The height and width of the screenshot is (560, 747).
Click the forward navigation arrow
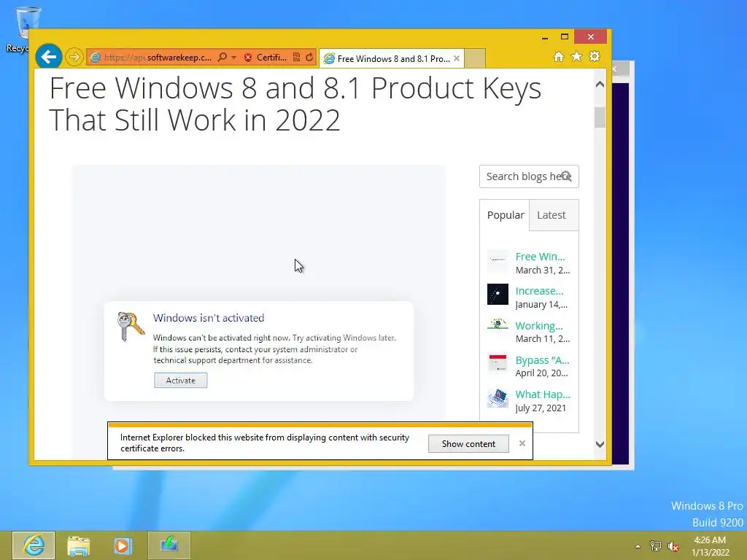74,57
